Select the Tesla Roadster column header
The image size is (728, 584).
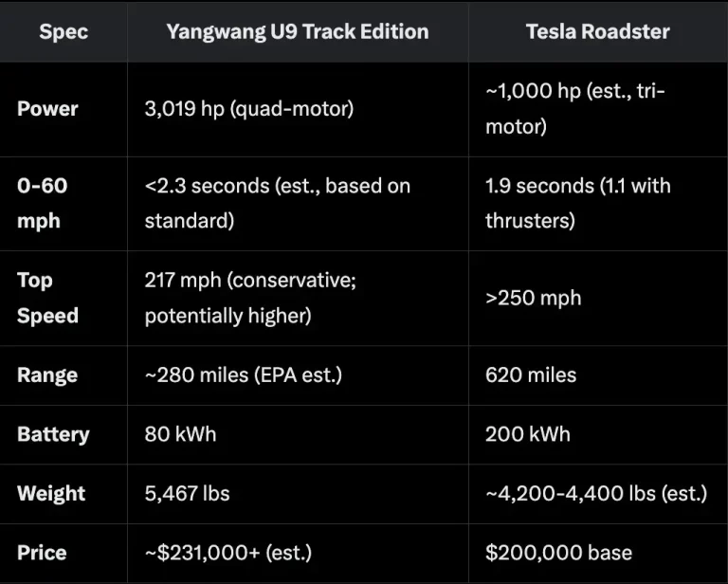pyautogui.click(x=597, y=31)
